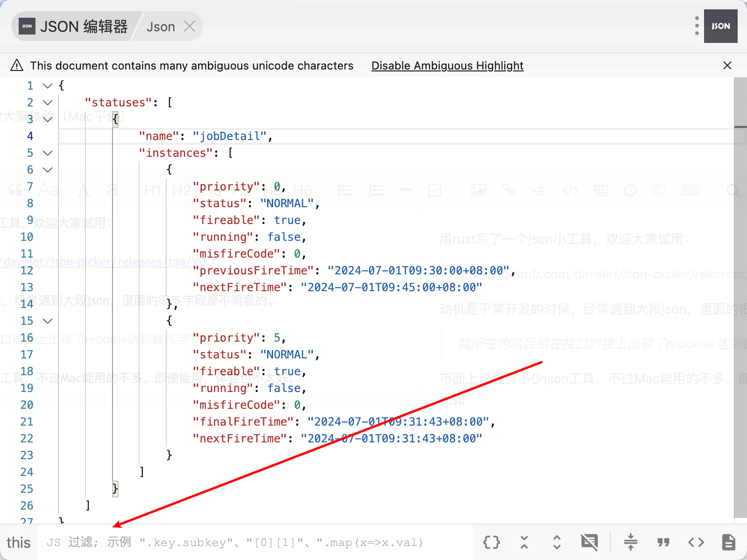
Task: Click the compress lines icon
Action: [630, 542]
